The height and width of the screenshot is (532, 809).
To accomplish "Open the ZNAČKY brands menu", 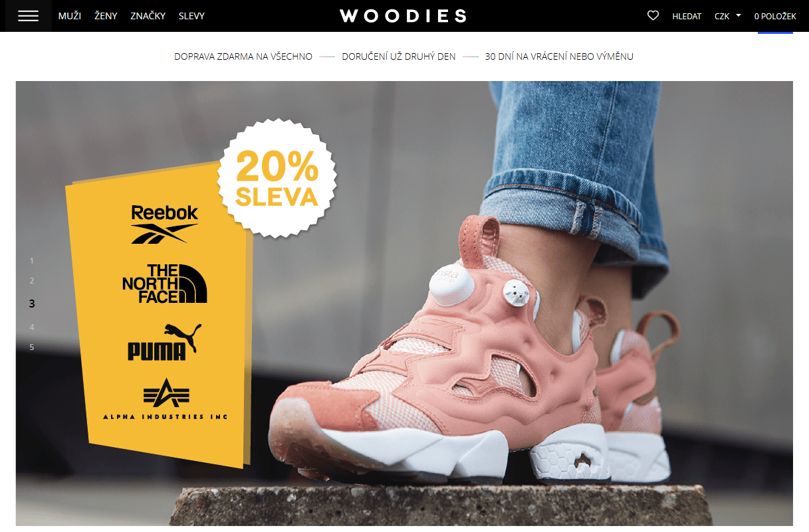I will pos(148,16).
